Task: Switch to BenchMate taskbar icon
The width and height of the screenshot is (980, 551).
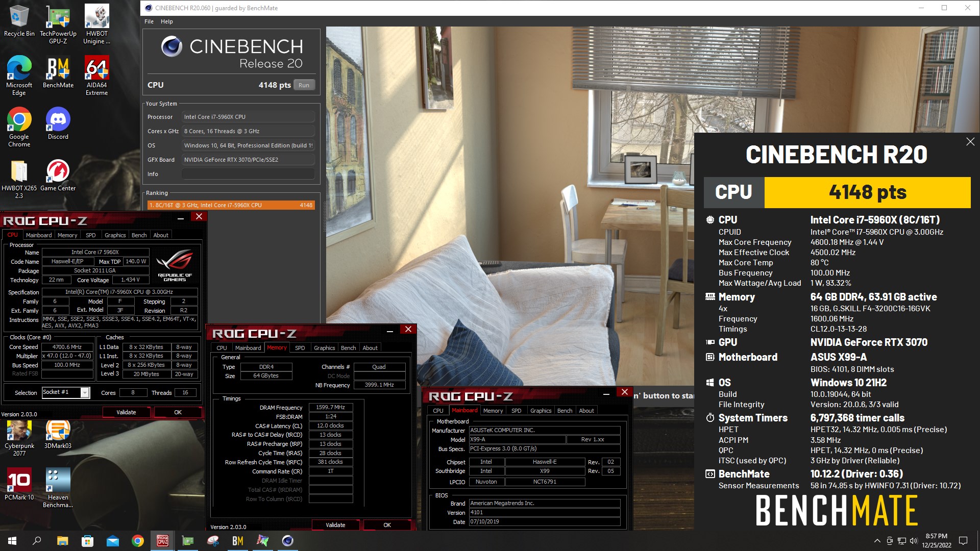Action: click(x=237, y=541)
